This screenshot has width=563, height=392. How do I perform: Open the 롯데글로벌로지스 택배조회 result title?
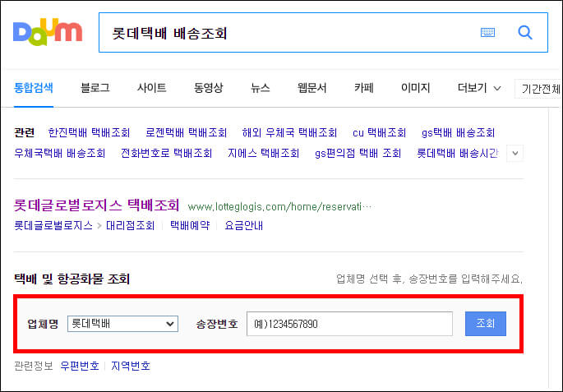[x=96, y=205]
